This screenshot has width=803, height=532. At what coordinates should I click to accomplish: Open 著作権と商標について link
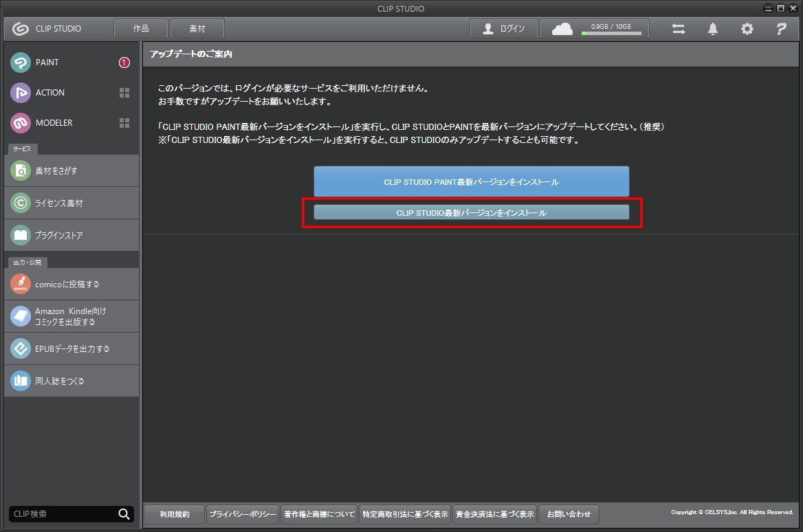319,514
